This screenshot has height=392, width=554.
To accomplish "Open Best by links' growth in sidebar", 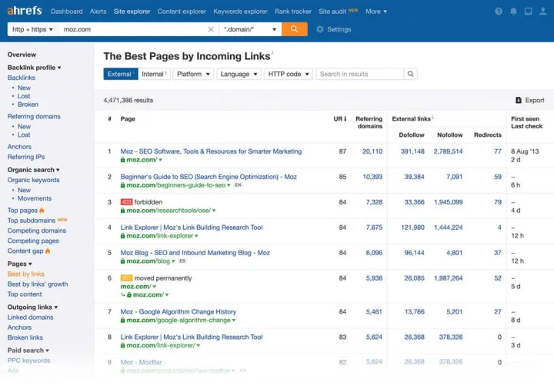I will pos(38,284).
